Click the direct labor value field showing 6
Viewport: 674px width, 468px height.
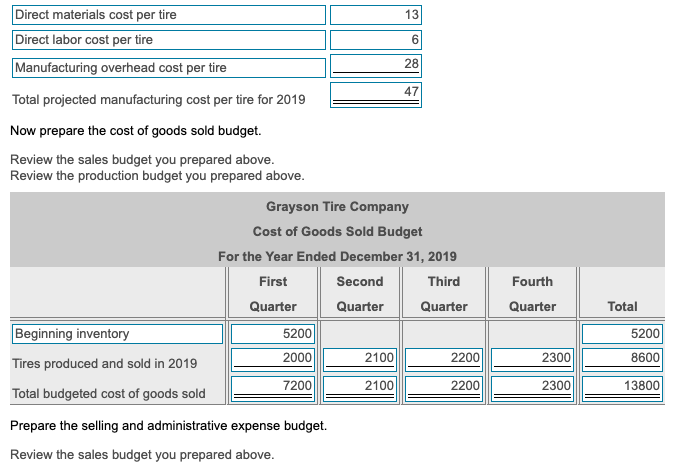pos(376,40)
